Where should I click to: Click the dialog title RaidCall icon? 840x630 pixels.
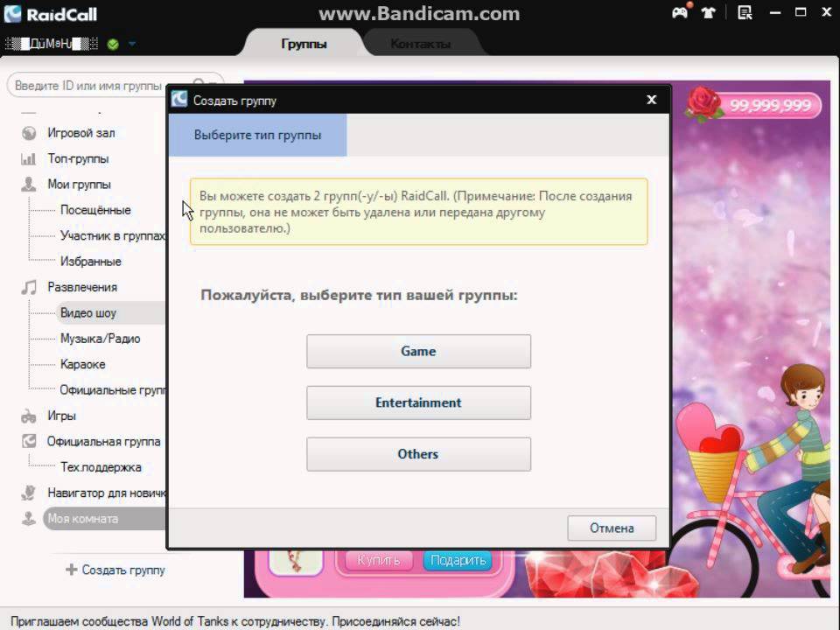click(178, 100)
